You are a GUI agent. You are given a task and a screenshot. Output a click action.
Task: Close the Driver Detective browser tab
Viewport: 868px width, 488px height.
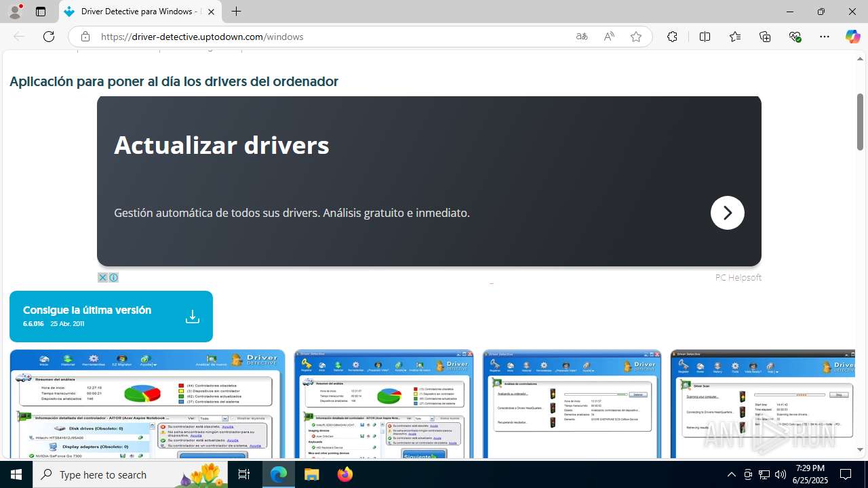pyautogui.click(x=212, y=12)
